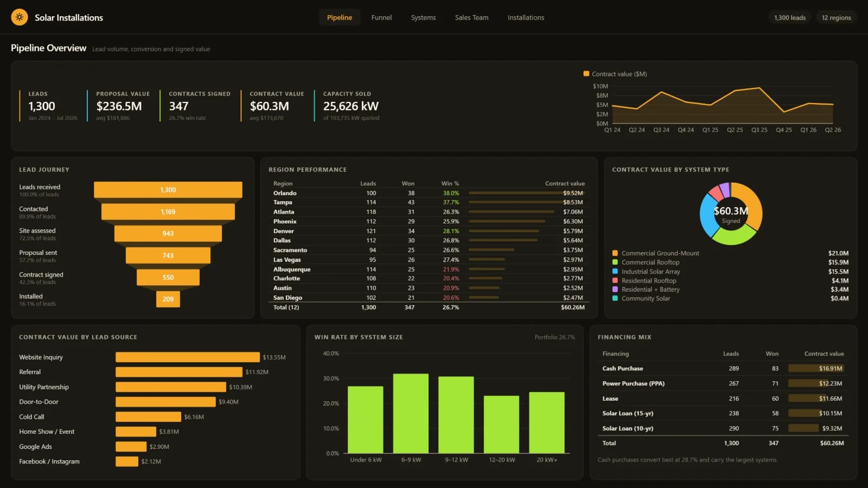
Task: Click the Charlotte region row name
Action: point(286,278)
